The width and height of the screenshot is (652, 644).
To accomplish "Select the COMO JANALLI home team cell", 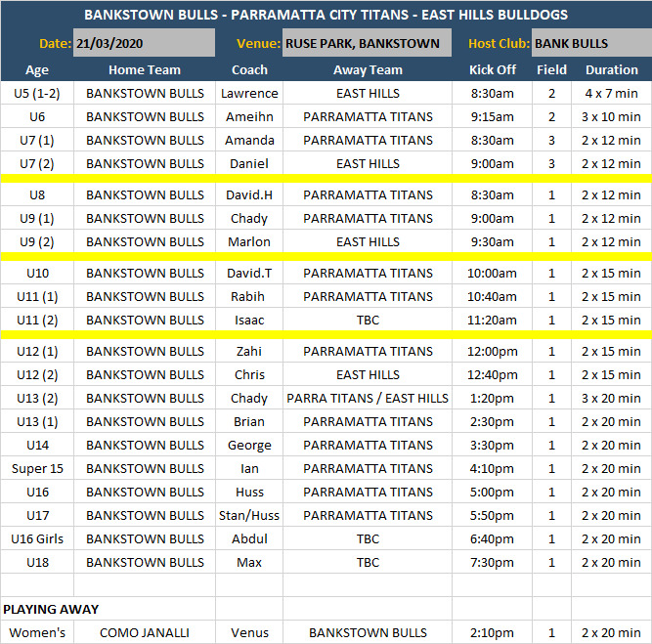I will click(145, 633).
